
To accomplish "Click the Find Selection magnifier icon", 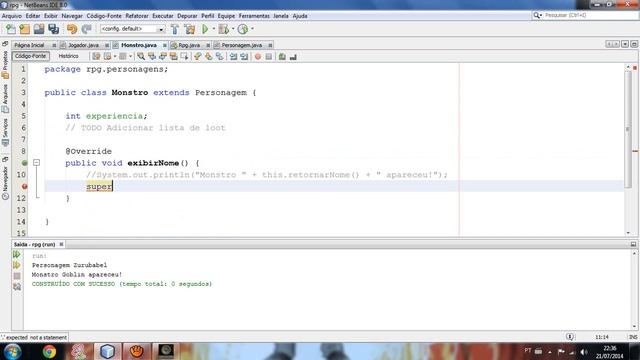I will pyautogui.click(x=141, y=56).
